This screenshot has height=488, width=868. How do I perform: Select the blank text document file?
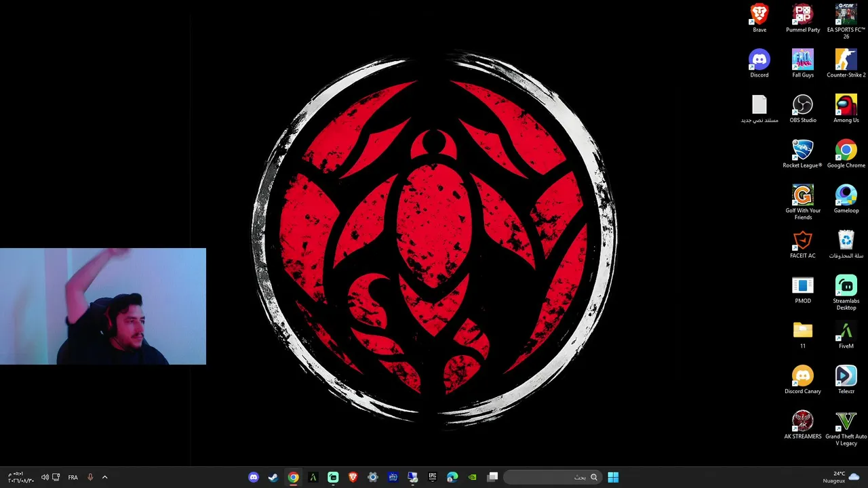click(759, 109)
